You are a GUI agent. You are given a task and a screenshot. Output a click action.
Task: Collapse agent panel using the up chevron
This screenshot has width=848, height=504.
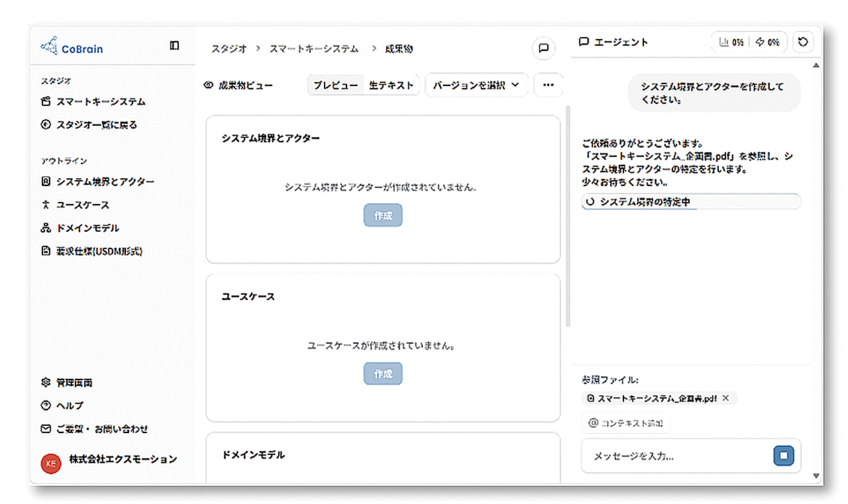pos(816,66)
